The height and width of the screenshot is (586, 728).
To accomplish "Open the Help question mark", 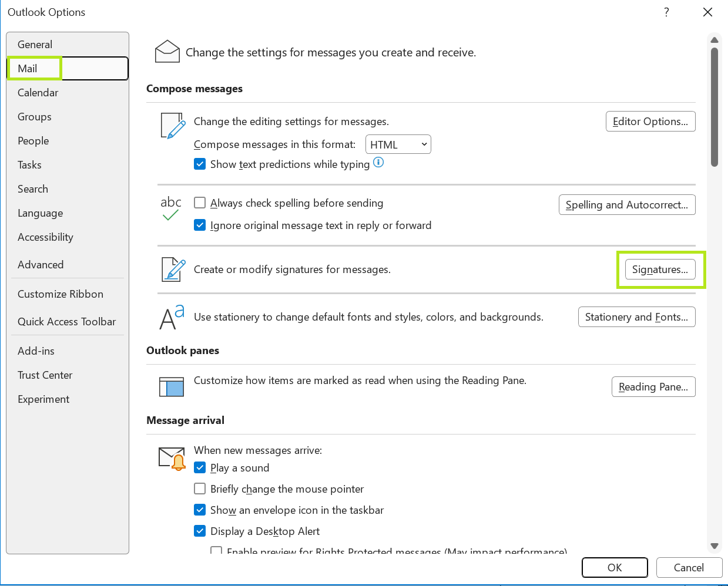I will coord(666,12).
